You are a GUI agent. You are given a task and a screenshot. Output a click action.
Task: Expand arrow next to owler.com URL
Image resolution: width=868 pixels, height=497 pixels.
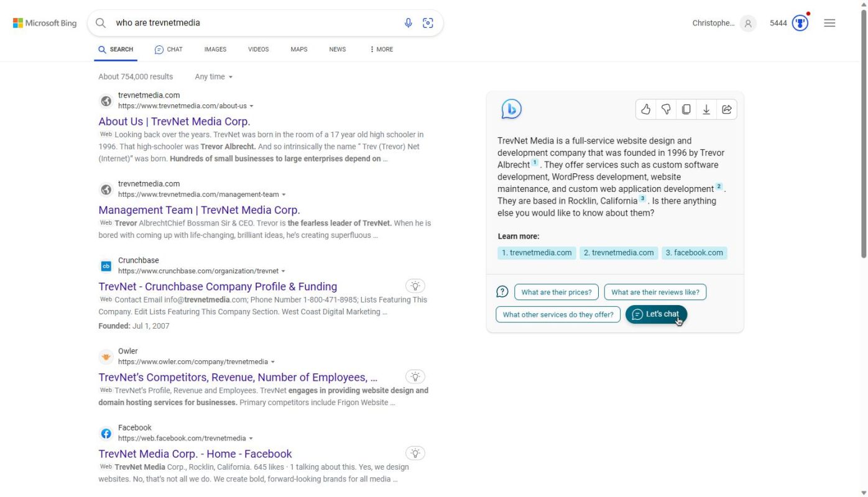click(273, 362)
